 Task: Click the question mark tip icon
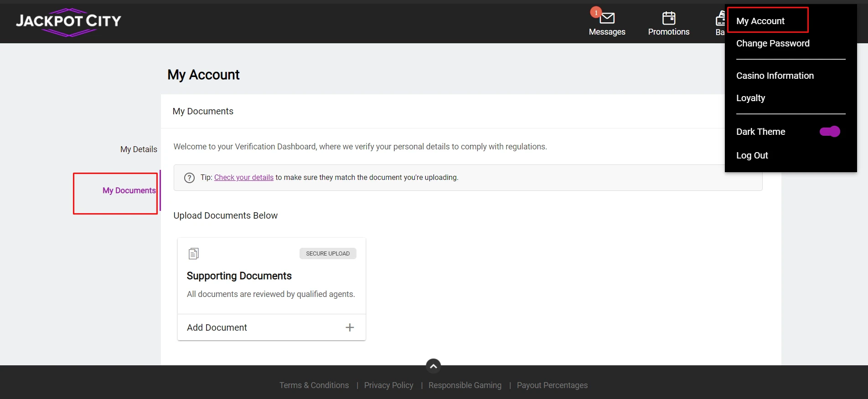coord(189,178)
